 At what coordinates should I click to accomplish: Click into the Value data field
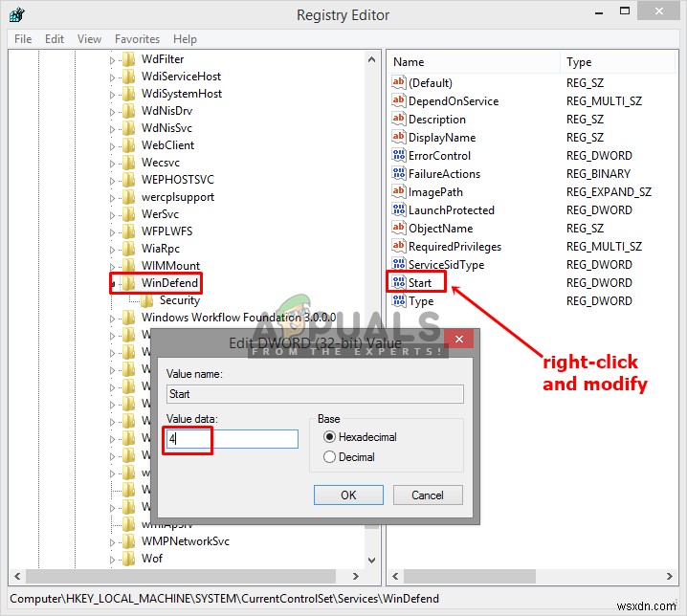[233, 438]
